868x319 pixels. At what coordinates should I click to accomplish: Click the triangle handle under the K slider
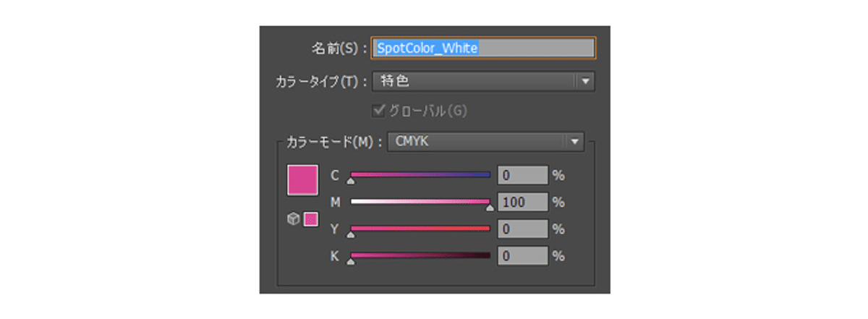click(351, 262)
